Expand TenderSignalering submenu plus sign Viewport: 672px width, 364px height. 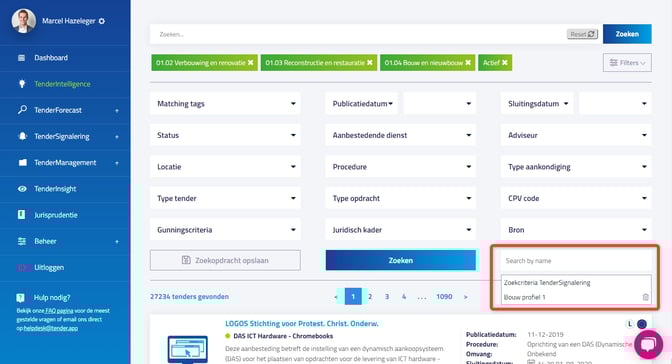tap(117, 137)
